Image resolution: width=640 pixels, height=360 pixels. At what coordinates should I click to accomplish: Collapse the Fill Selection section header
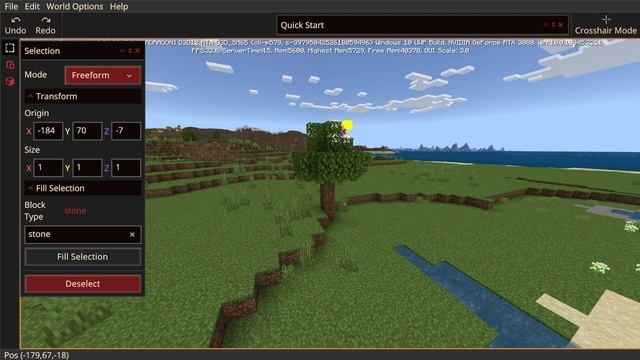[83, 188]
